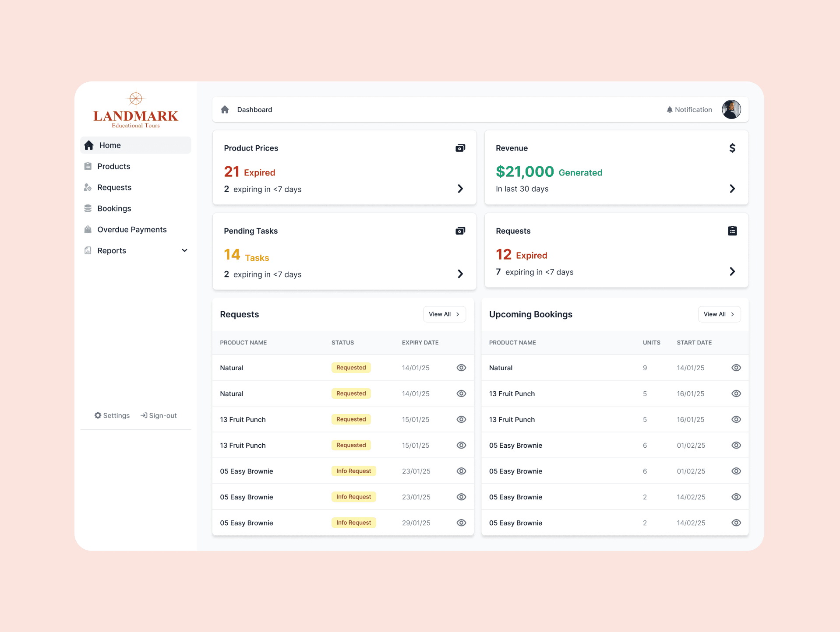840x632 pixels.
Task: Preview the 05 Easy Brownie info request dated 29/01/25
Action: tap(461, 523)
